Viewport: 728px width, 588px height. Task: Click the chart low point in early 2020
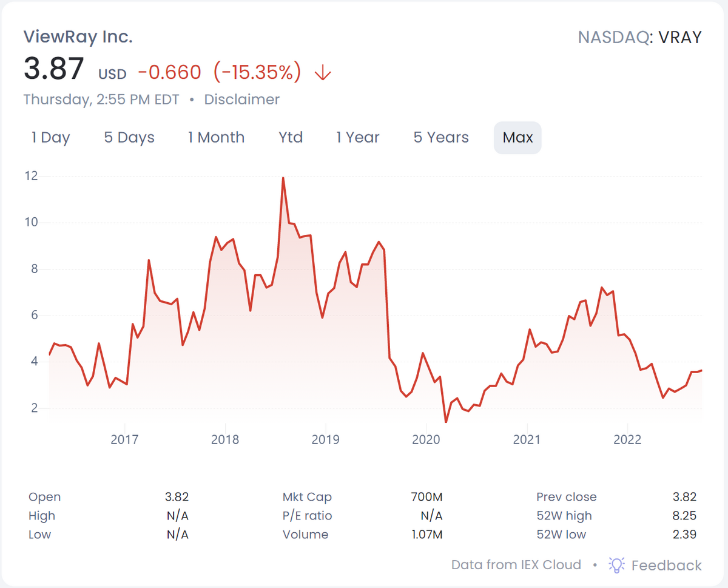[x=446, y=422]
